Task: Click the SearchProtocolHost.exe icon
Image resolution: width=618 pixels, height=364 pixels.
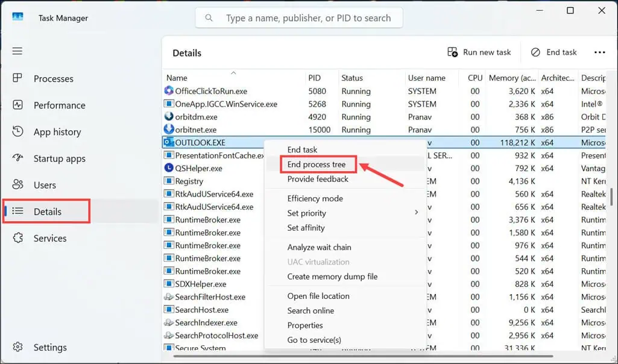Action: (x=169, y=335)
